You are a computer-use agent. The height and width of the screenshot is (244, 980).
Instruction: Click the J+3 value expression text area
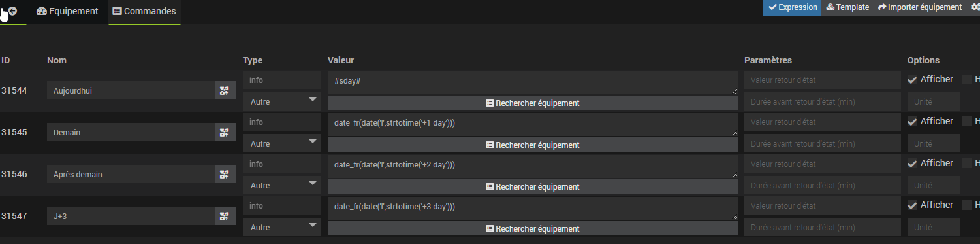click(532, 208)
